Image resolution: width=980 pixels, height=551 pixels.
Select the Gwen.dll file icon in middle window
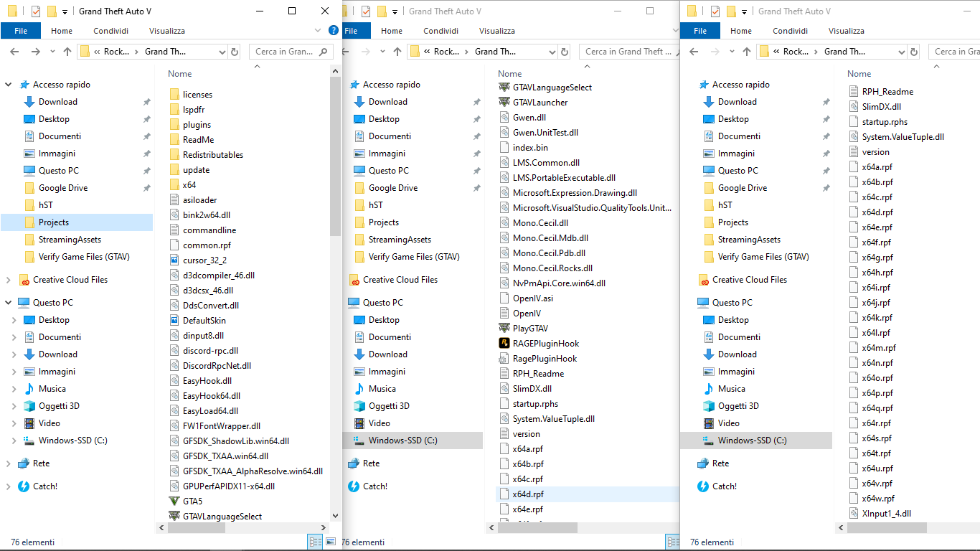coord(504,117)
